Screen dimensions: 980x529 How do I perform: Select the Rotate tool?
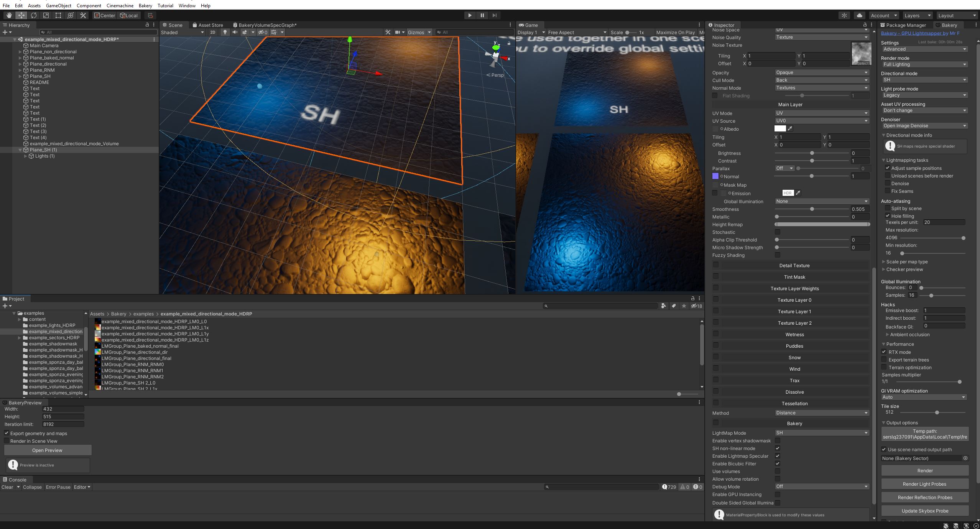(x=34, y=15)
